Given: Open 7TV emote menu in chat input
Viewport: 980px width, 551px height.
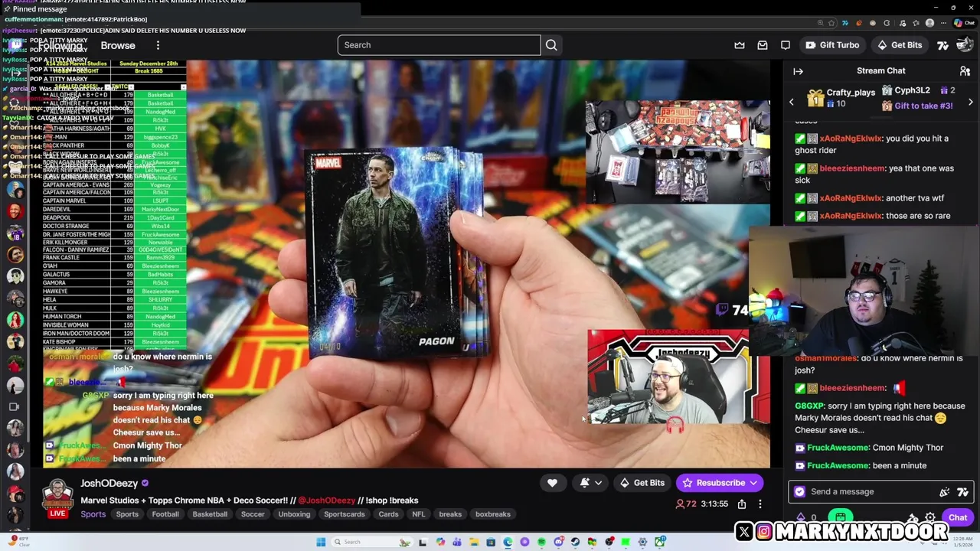Looking at the screenshot, I should pos(963,492).
